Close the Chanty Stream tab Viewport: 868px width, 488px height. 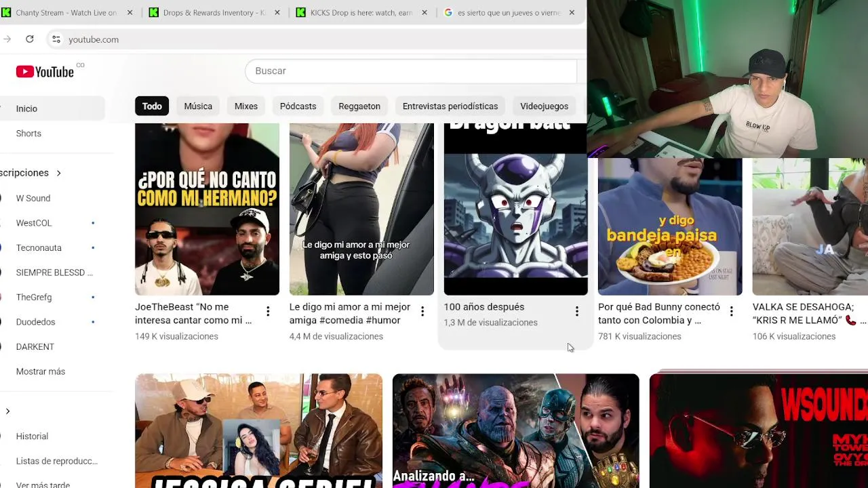pyautogui.click(x=130, y=13)
